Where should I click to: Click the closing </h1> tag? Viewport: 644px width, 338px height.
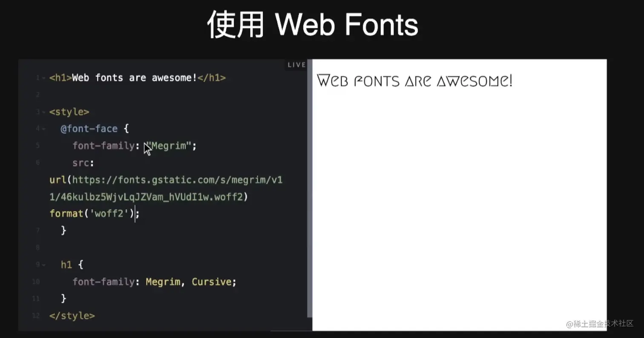click(212, 78)
